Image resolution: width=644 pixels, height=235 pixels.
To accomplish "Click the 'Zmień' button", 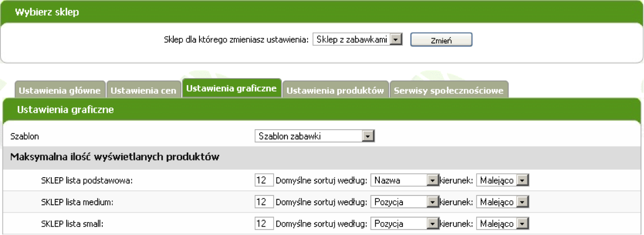I will [x=441, y=40].
